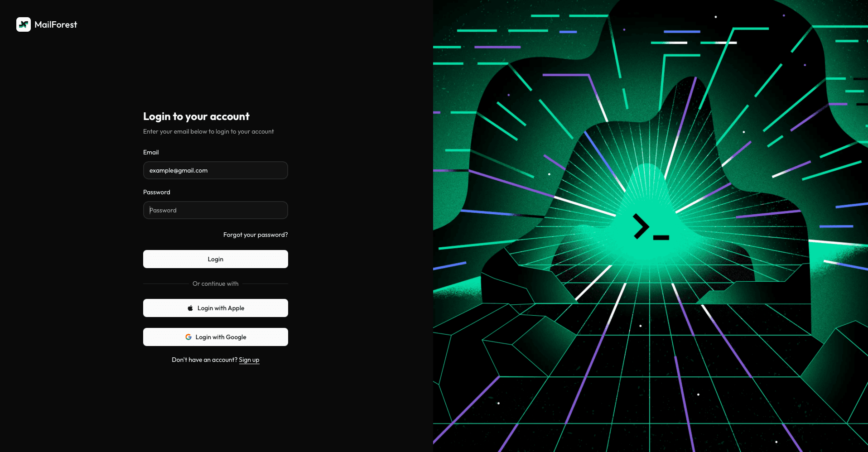Click the 'Don't have an account?' text
Viewport: 868px width, 452px height.
coord(204,360)
